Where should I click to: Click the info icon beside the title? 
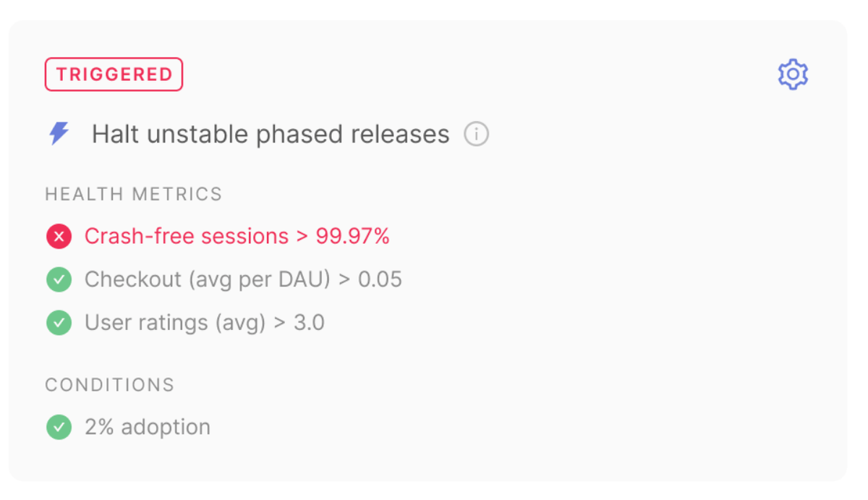click(x=476, y=135)
